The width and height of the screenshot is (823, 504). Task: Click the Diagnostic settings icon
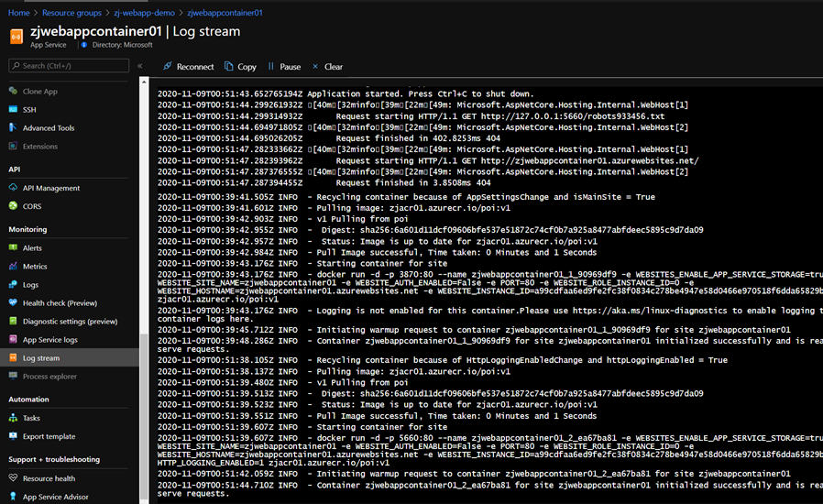click(13, 321)
